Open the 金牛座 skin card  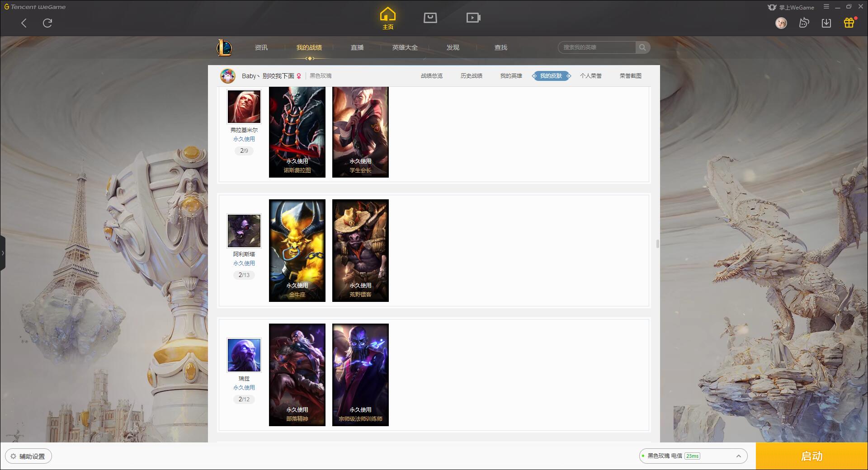[297, 250]
